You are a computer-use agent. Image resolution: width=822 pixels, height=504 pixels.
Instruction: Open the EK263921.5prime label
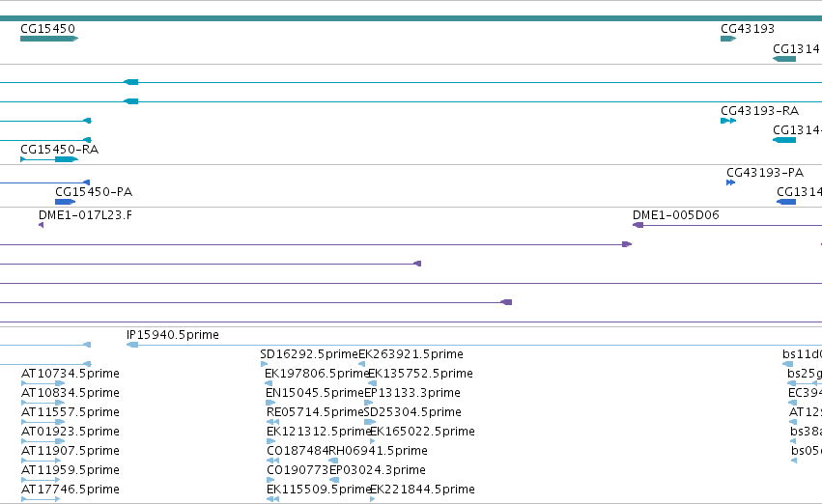(x=411, y=354)
